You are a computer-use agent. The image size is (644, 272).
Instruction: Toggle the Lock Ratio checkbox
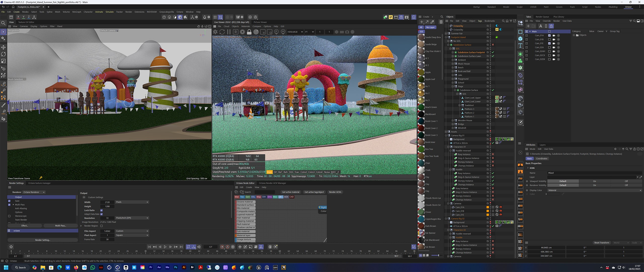point(101,210)
